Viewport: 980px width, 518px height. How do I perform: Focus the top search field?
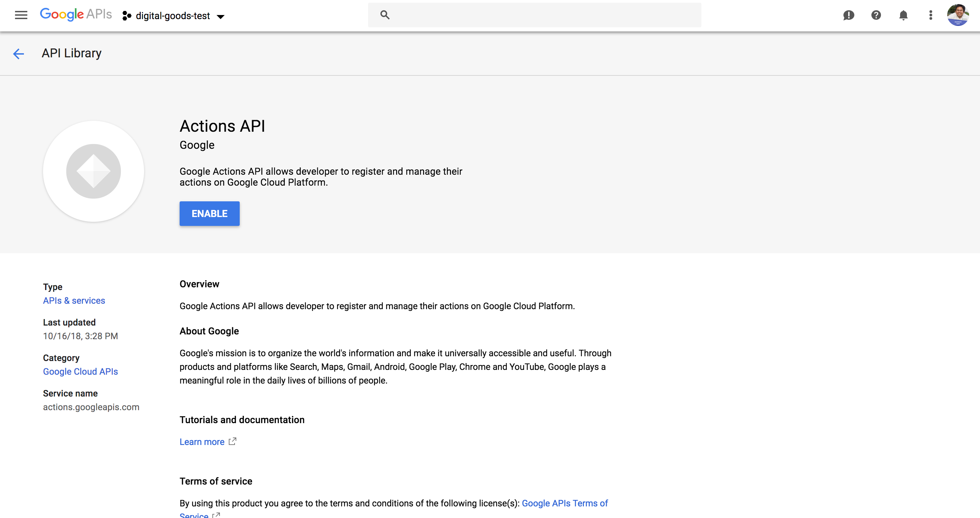534,15
